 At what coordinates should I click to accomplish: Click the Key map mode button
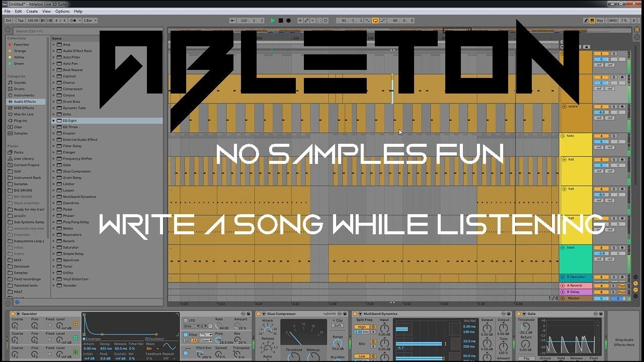pos(600,21)
